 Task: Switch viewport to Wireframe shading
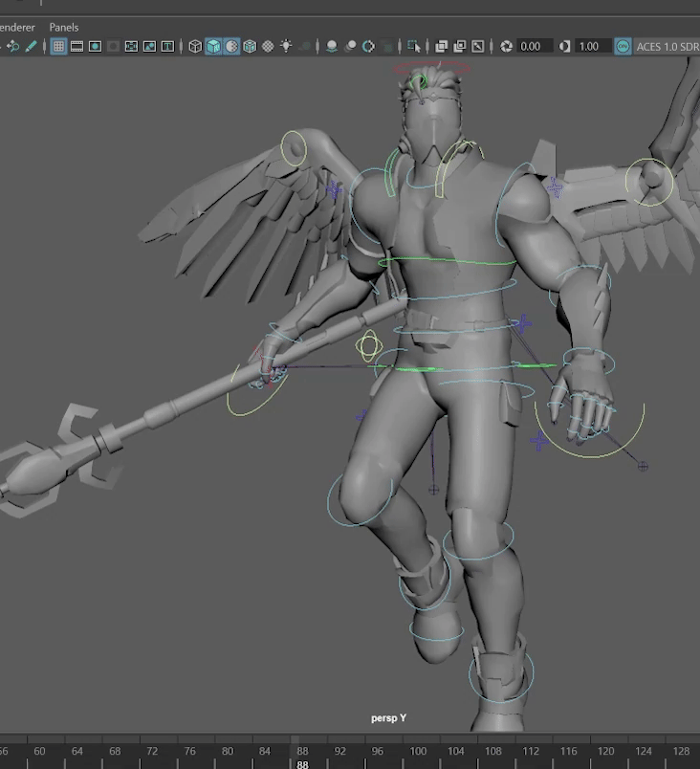tap(195, 47)
